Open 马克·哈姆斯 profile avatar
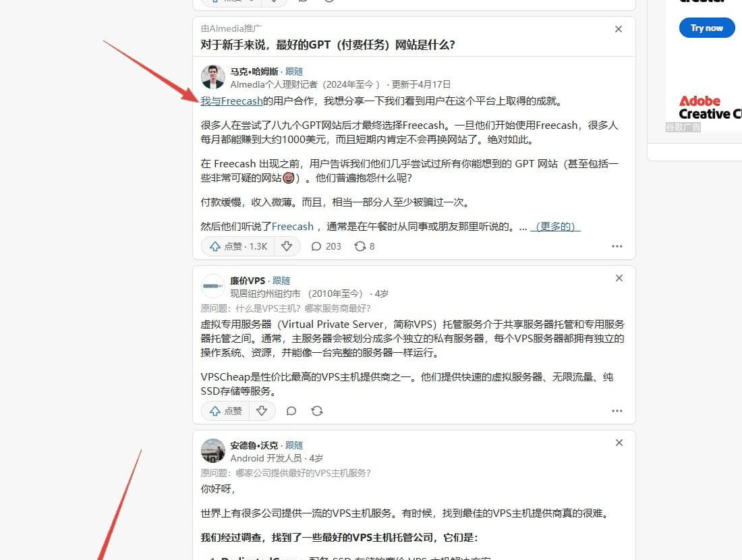The image size is (742, 560). tap(213, 77)
